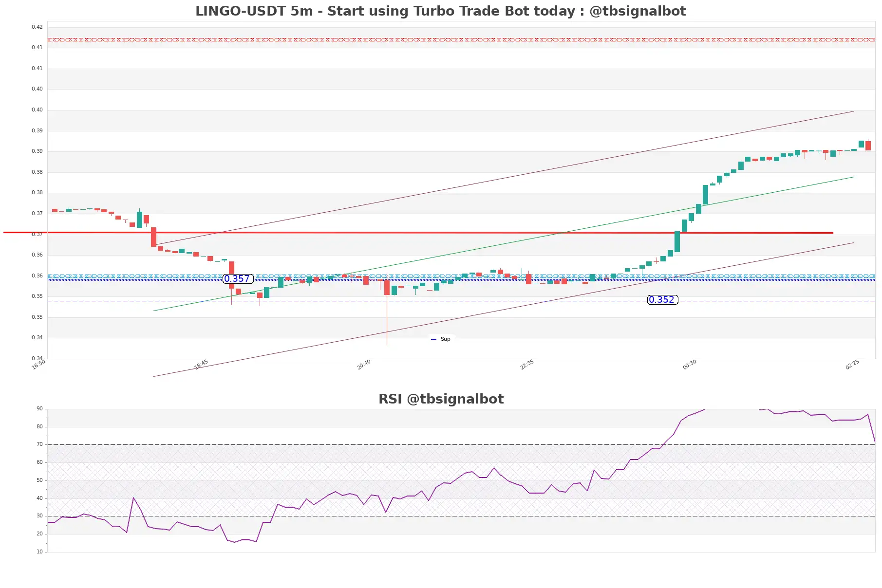This screenshot has width=882, height=588.
Task: Click the 22:35 time axis label
Action: [527, 365]
